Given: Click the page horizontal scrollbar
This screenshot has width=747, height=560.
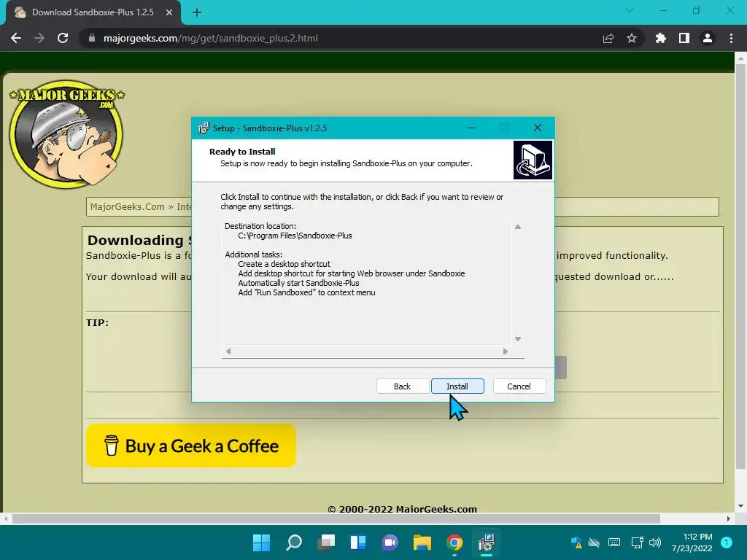Looking at the screenshot, I should (336, 518).
